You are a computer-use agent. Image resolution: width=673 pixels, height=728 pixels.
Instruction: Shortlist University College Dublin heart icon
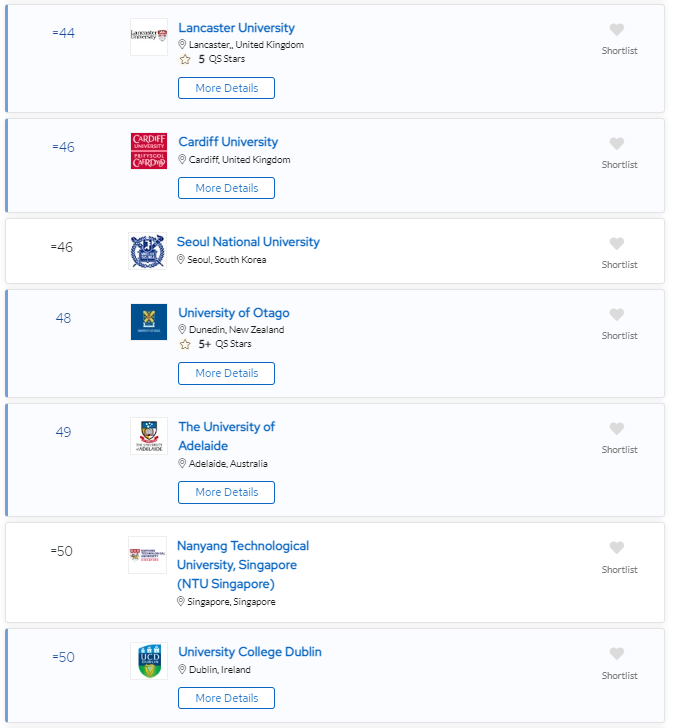[617, 654]
